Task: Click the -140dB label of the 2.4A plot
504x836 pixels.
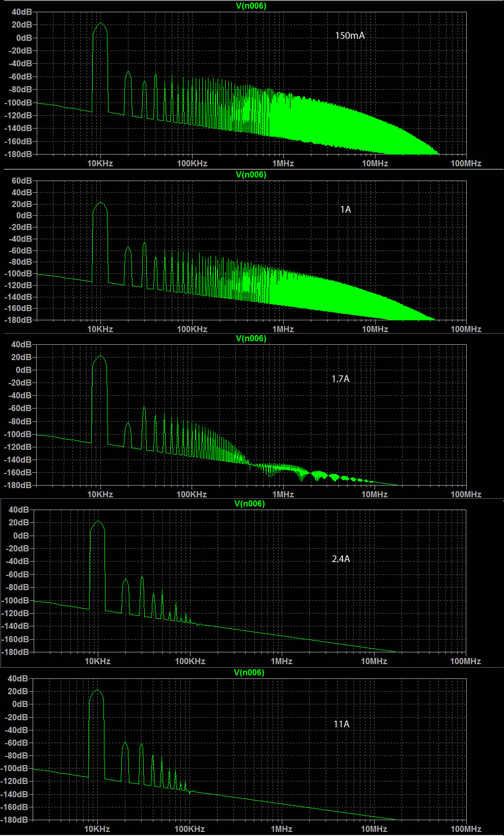Action: pos(15,626)
